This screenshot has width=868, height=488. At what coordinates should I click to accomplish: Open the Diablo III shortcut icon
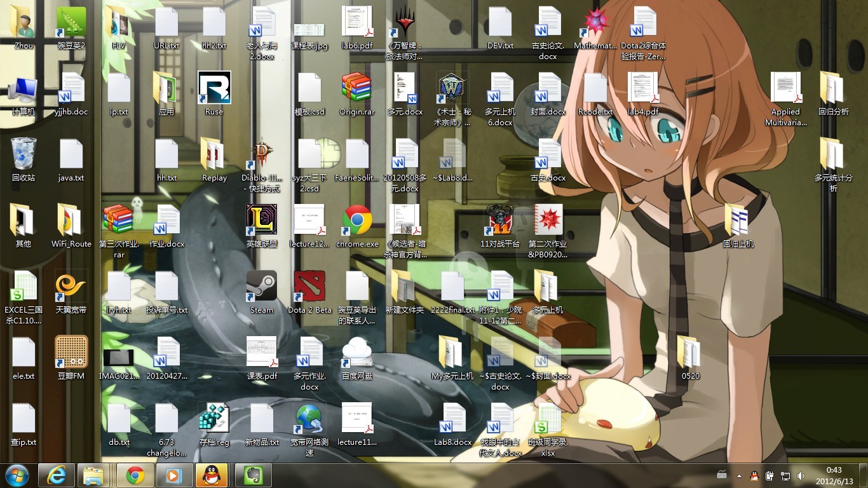tap(262, 154)
